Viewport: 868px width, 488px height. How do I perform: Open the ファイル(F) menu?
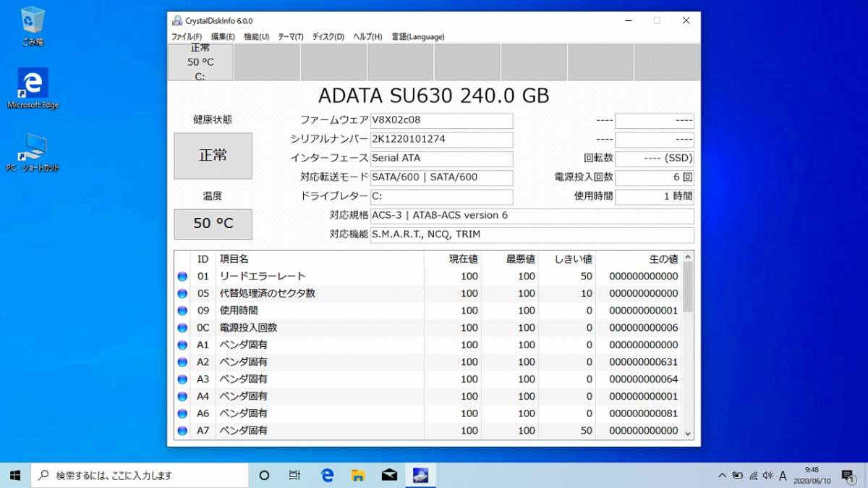click(186, 37)
